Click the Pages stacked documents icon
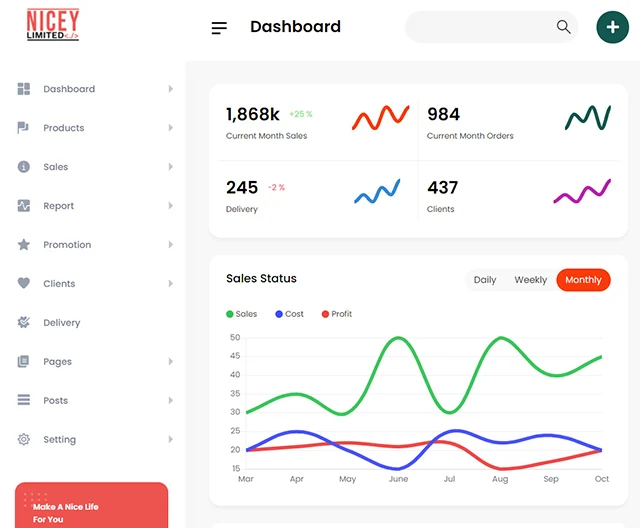This screenshot has width=640, height=528. [23, 361]
